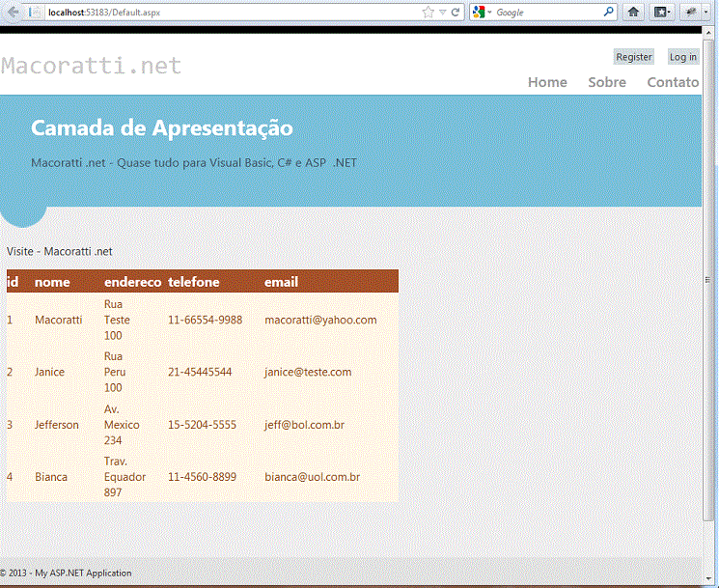Click the vertical scrollbar thumb

(x=708, y=280)
